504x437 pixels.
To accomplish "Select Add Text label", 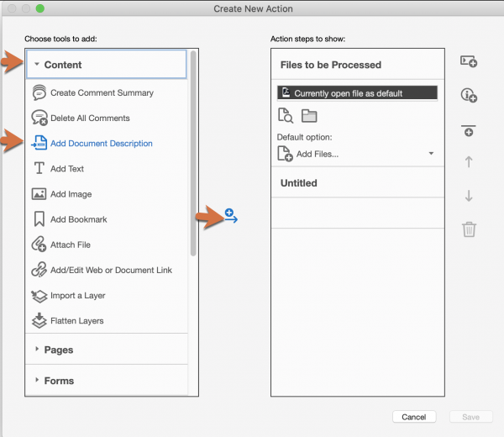I will click(67, 169).
